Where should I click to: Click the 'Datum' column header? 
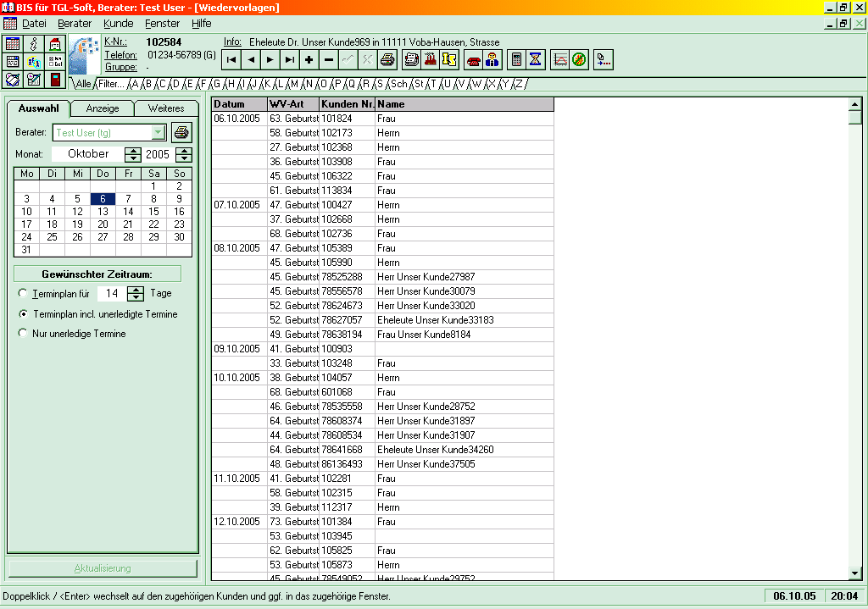tap(240, 104)
